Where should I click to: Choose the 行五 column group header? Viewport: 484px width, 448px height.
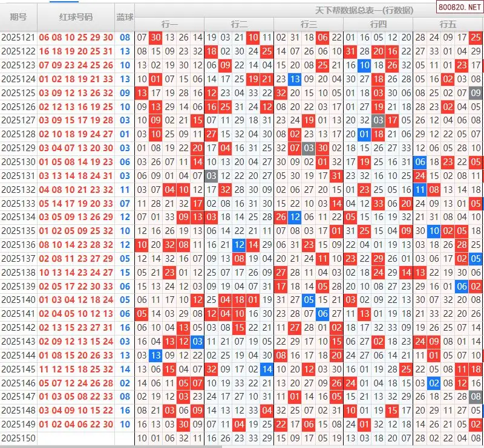point(448,24)
